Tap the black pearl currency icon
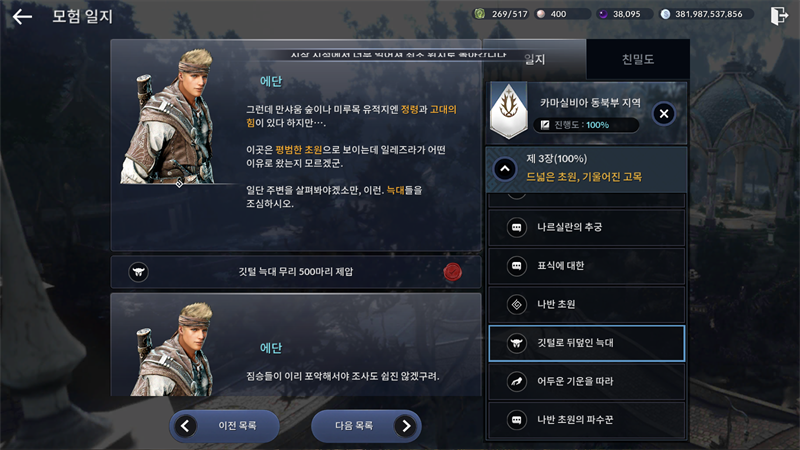Screen dimensions: 800x450 tap(603, 14)
